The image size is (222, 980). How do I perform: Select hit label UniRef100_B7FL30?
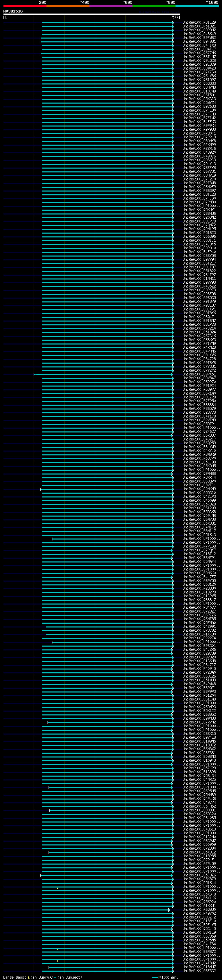(199, 110)
